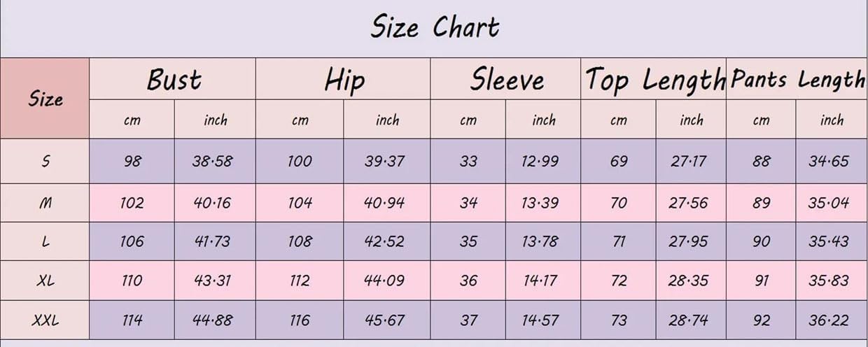Select the 28.35 top length cell

click(691, 281)
